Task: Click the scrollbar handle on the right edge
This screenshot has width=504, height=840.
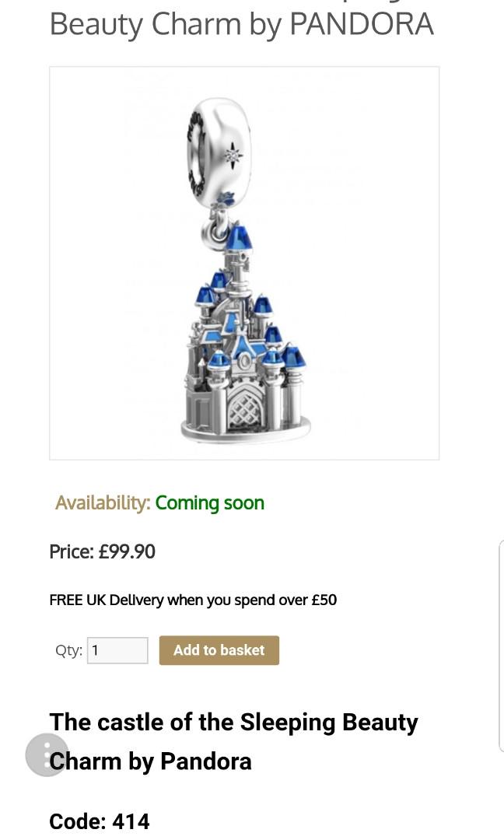Action: 501,646
